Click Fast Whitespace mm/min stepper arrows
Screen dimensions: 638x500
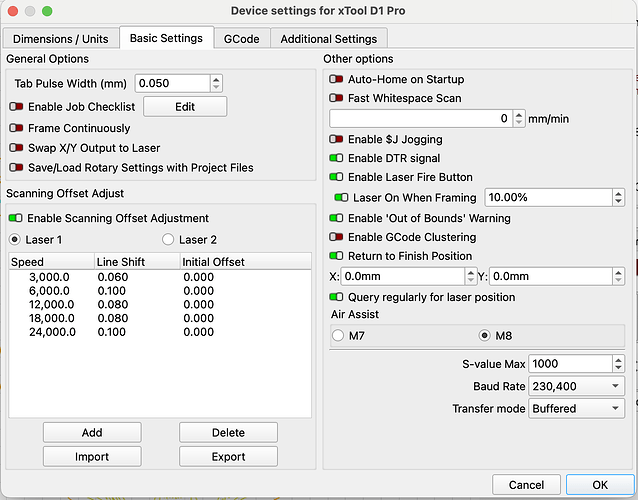[x=519, y=118]
